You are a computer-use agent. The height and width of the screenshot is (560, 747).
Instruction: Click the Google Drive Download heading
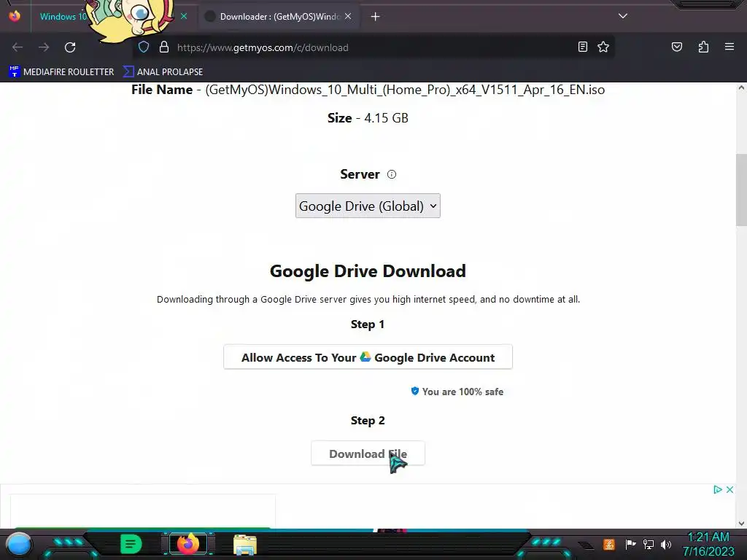[x=368, y=271]
